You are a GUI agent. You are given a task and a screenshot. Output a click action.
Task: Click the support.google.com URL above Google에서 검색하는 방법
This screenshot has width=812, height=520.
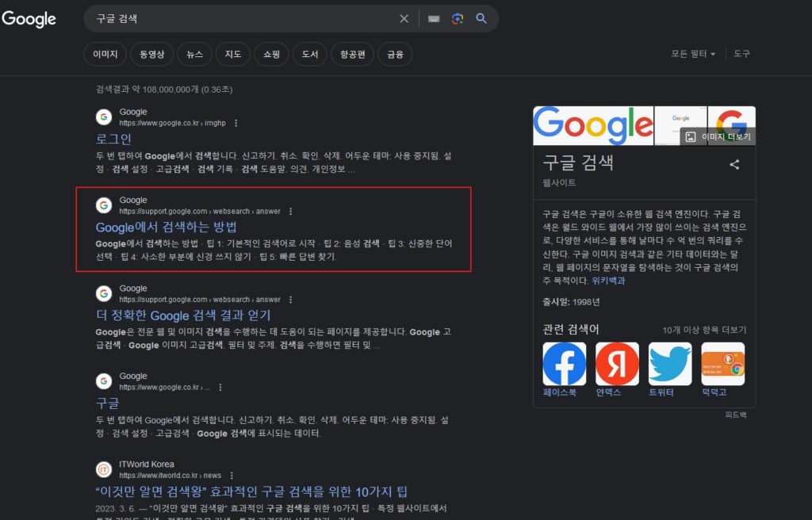coord(200,212)
